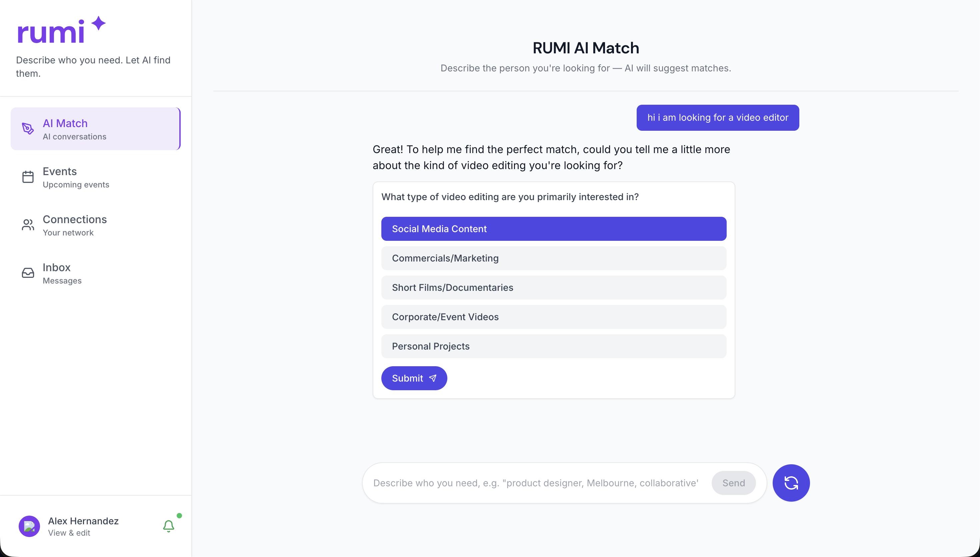Submit the selected video editing type
980x557 pixels.
click(414, 378)
